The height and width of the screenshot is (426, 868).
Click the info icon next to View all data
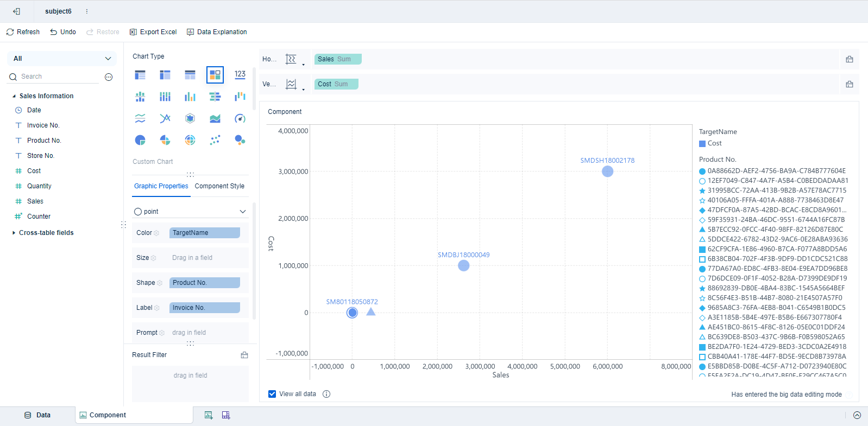click(x=326, y=394)
